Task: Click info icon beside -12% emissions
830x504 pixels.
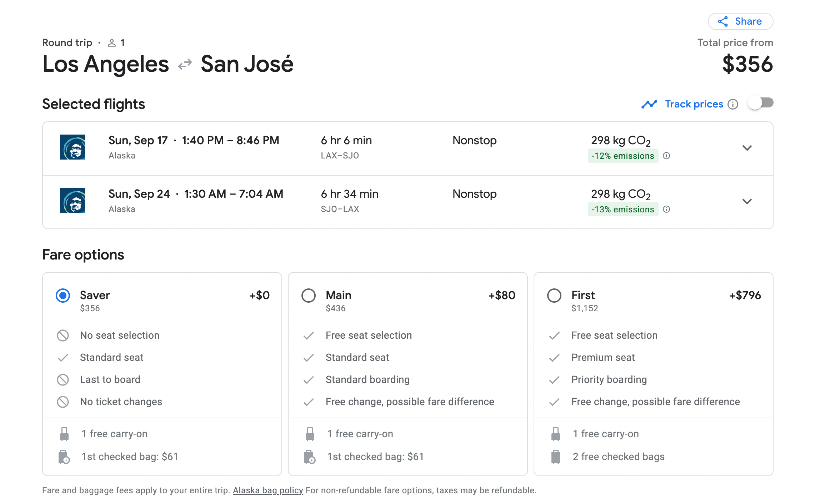Action: click(x=666, y=156)
